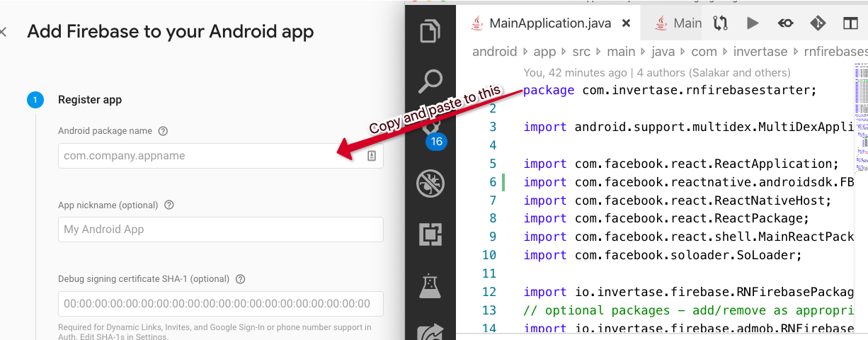Image resolution: width=868 pixels, height=340 pixels.
Task: Split the editor using the layout icon
Action: [850, 23]
